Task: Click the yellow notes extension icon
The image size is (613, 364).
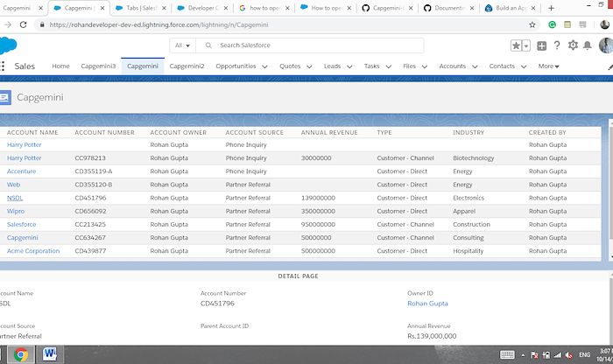Action: coord(567,24)
